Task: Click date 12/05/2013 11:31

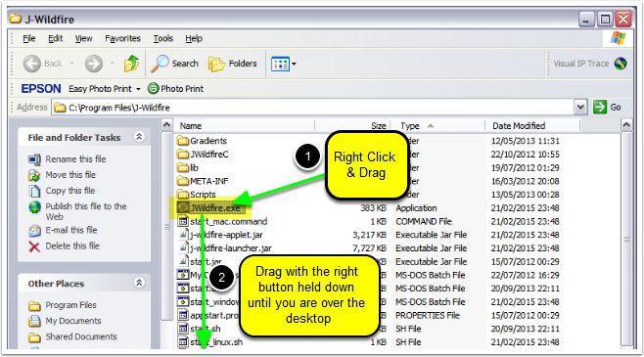Action: pyautogui.click(x=525, y=141)
